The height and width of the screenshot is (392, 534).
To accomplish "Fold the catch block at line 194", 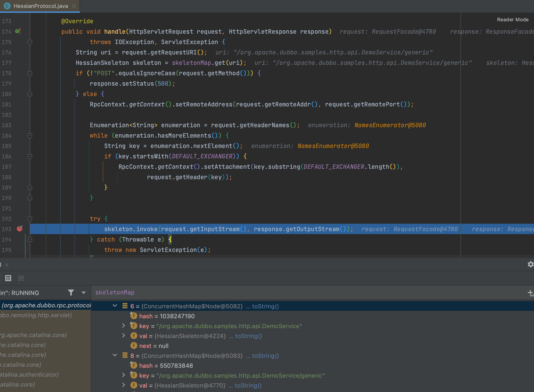I will 30,240.
